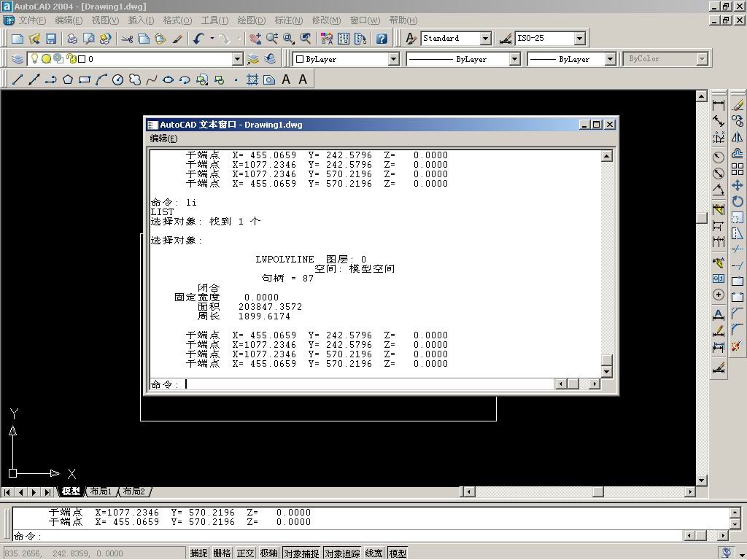The width and height of the screenshot is (747, 560).
Task: Select the Mirror tool in Modify toolbar
Action: (x=738, y=137)
